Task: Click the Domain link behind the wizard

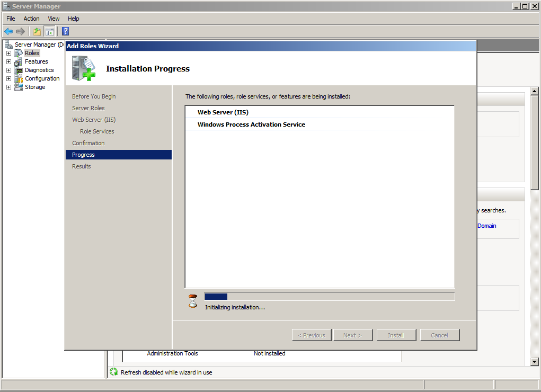Action: click(x=487, y=226)
